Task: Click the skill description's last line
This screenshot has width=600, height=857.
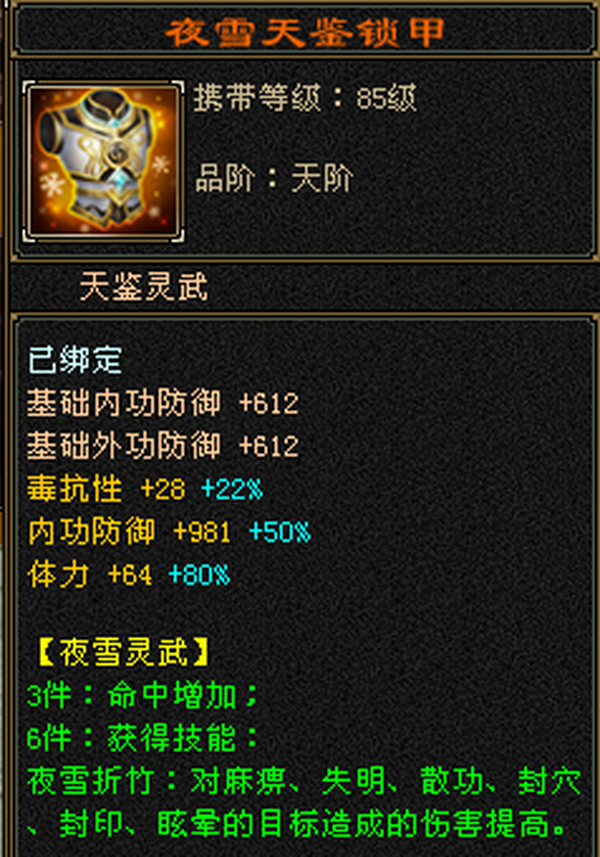Action: click(x=297, y=824)
